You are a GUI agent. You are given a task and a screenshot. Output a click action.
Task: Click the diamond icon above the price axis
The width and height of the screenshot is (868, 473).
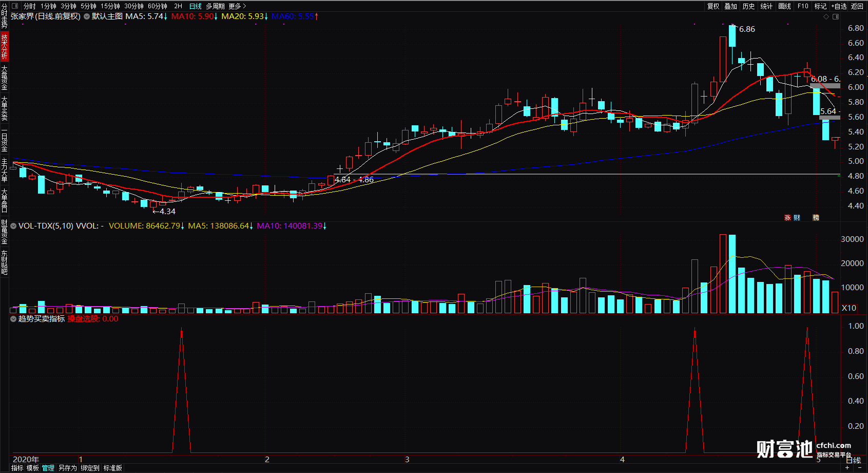click(x=826, y=17)
